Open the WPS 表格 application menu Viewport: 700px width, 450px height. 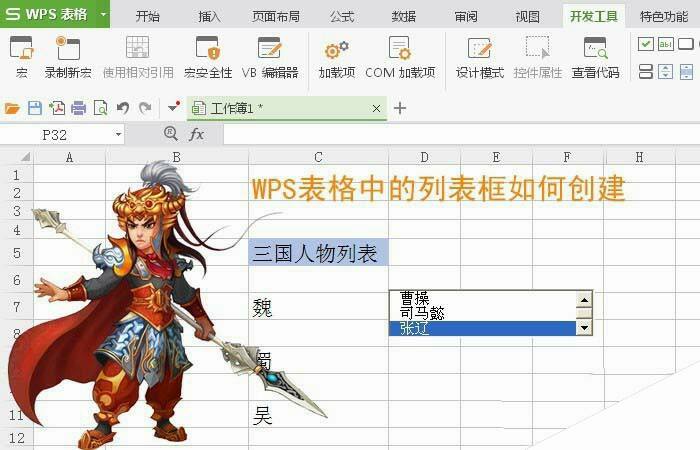tap(48, 14)
